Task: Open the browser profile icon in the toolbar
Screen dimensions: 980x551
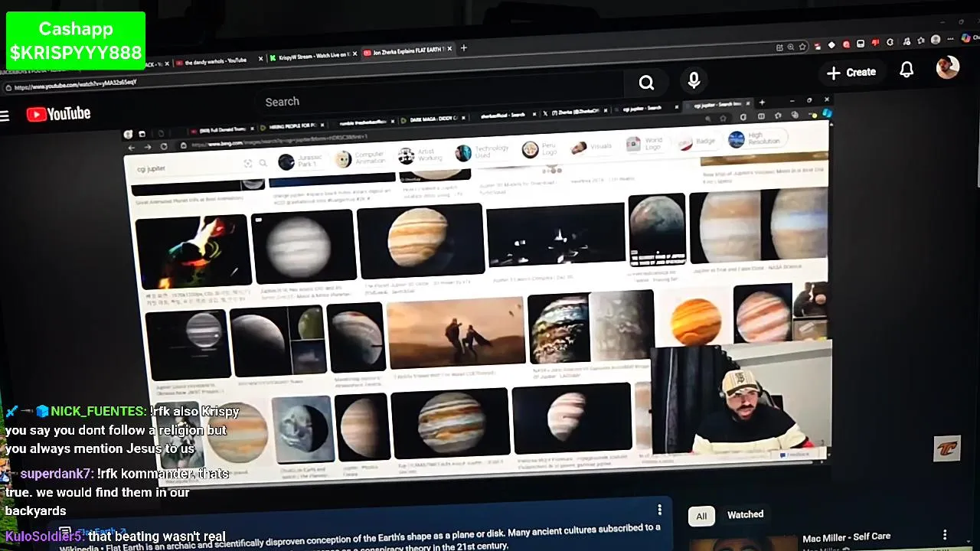Action: [x=936, y=40]
